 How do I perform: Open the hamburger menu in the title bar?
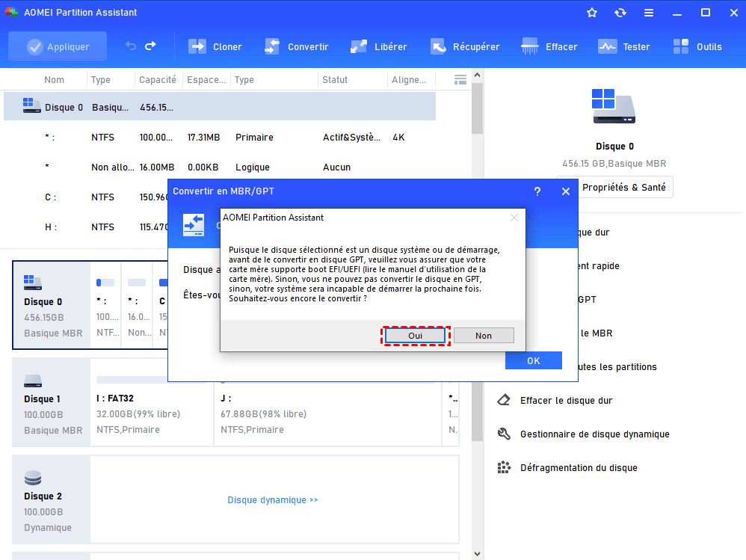648,13
